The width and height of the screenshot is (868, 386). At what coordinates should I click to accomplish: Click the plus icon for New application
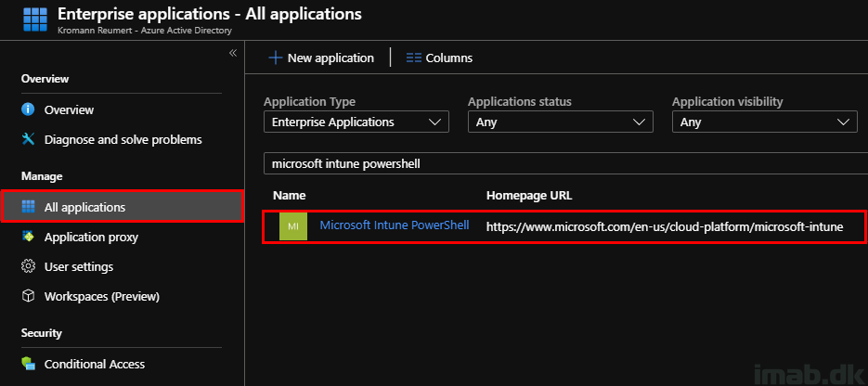[275, 58]
